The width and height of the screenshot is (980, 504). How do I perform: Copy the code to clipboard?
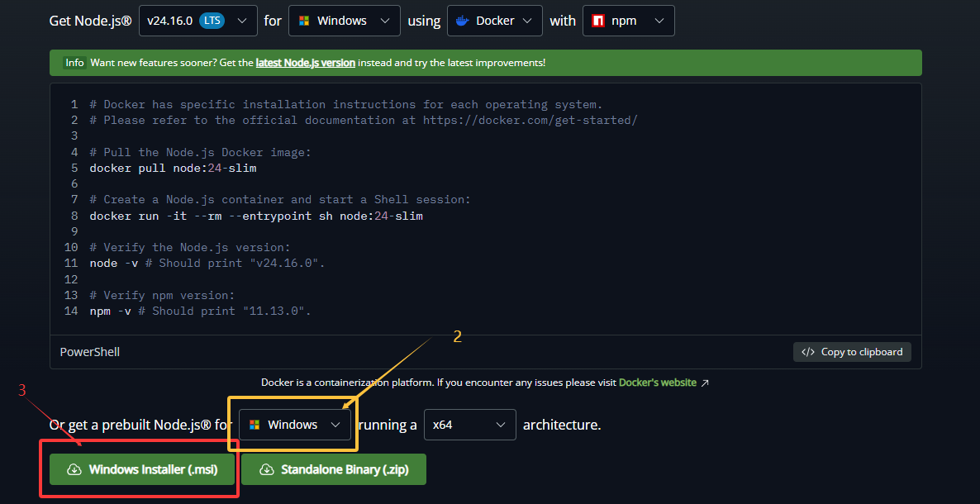click(853, 352)
